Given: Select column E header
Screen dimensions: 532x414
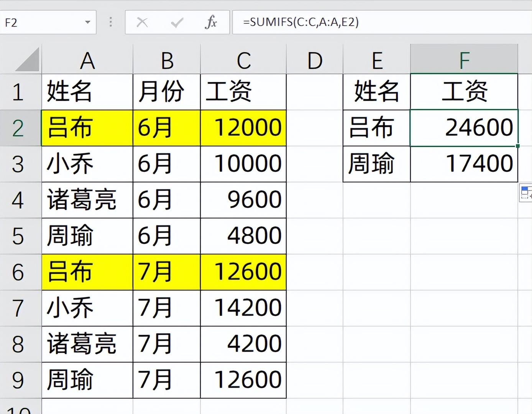Looking at the screenshot, I should click(x=377, y=59).
